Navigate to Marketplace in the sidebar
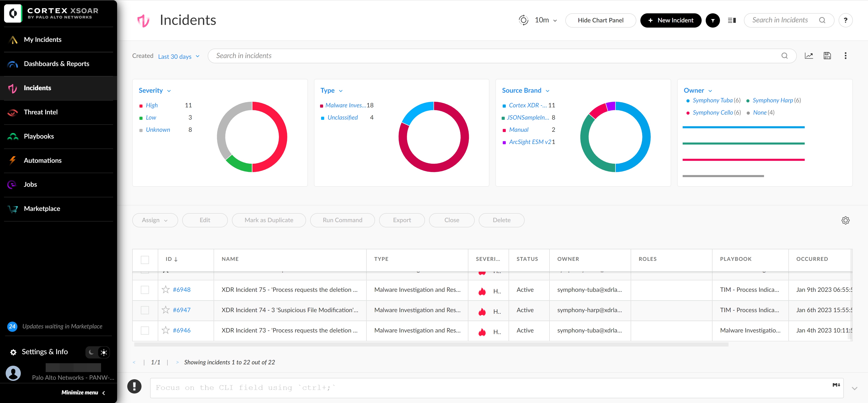 tap(42, 209)
